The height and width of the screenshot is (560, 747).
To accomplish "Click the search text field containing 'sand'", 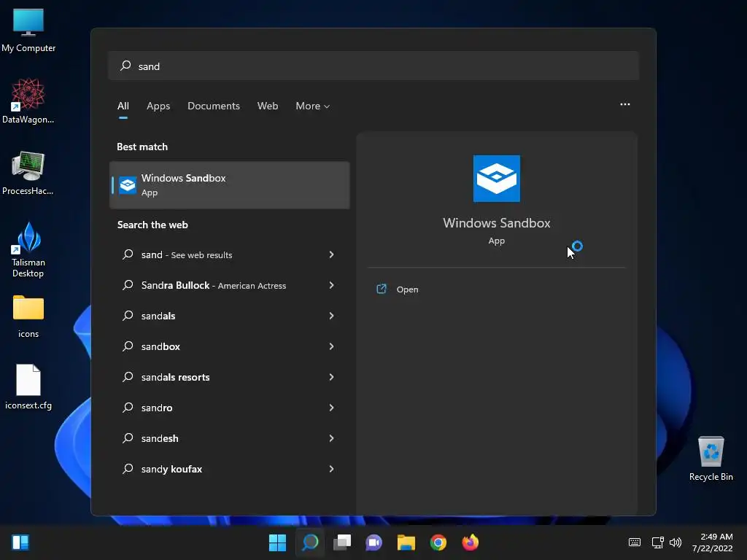I will tap(373, 66).
